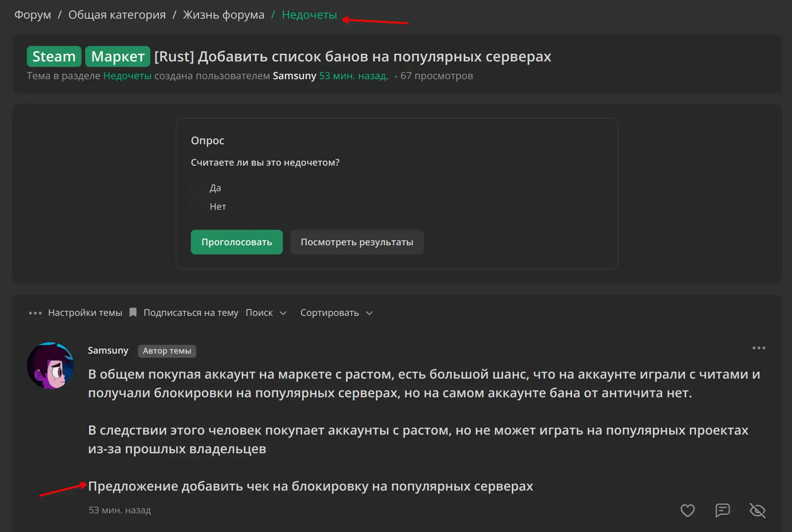Image resolution: width=792 pixels, height=532 pixels.
Task: Open the thread settings dots icon
Action: point(35,313)
